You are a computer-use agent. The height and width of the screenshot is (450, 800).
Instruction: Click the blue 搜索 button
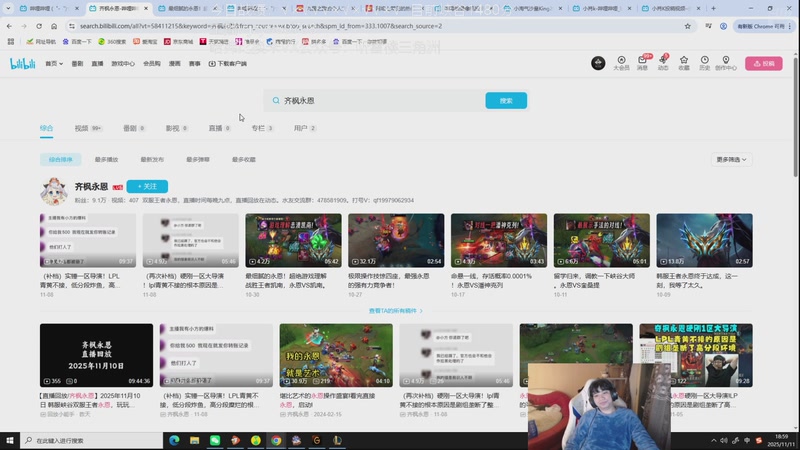click(506, 101)
